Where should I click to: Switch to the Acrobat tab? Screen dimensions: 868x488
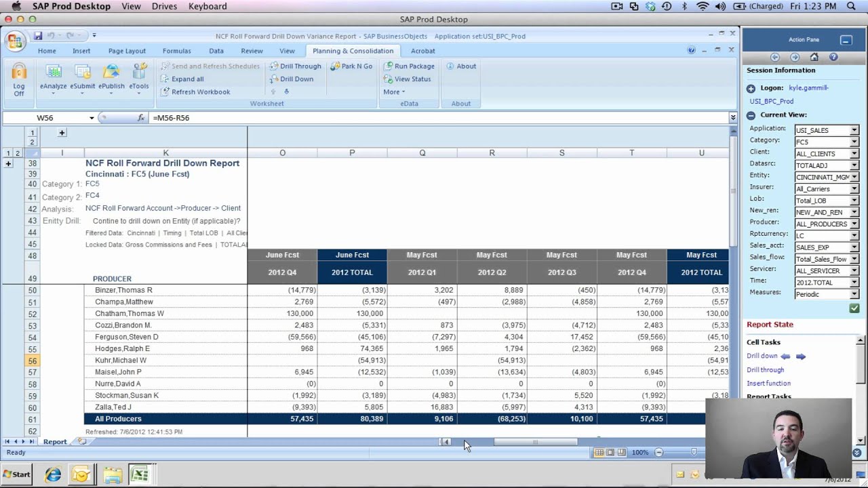423,51
